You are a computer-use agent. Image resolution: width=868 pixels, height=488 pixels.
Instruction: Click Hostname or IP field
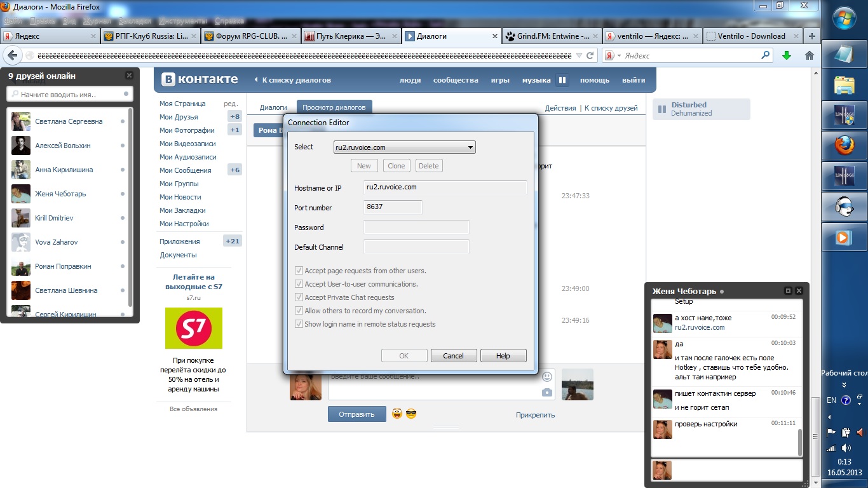point(445,187)
